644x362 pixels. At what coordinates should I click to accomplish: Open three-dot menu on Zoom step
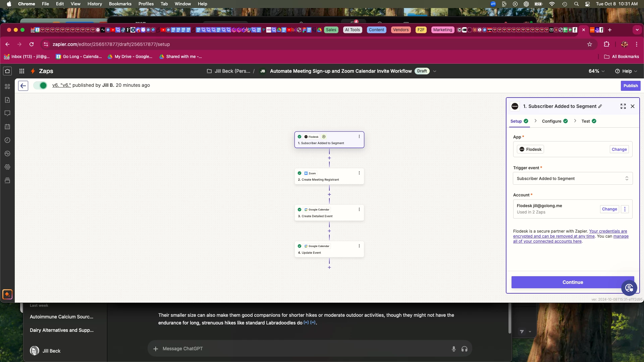[x=359, y=173]
